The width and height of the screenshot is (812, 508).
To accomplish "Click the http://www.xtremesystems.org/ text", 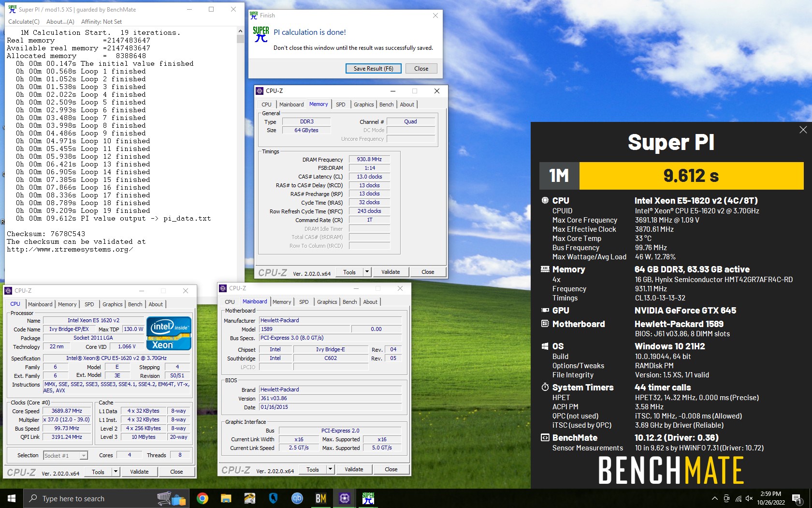I will (70, 249).
